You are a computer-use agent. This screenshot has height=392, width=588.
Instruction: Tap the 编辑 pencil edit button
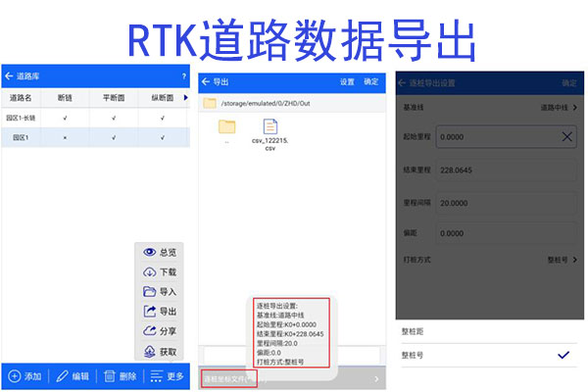click(x=73, y=376)
